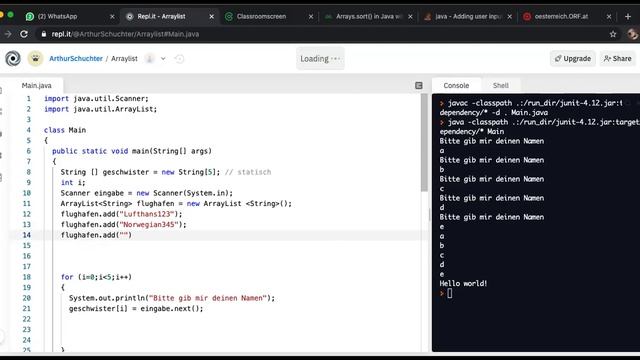Bookmark this page with the star icon

(x=613, y=34)
